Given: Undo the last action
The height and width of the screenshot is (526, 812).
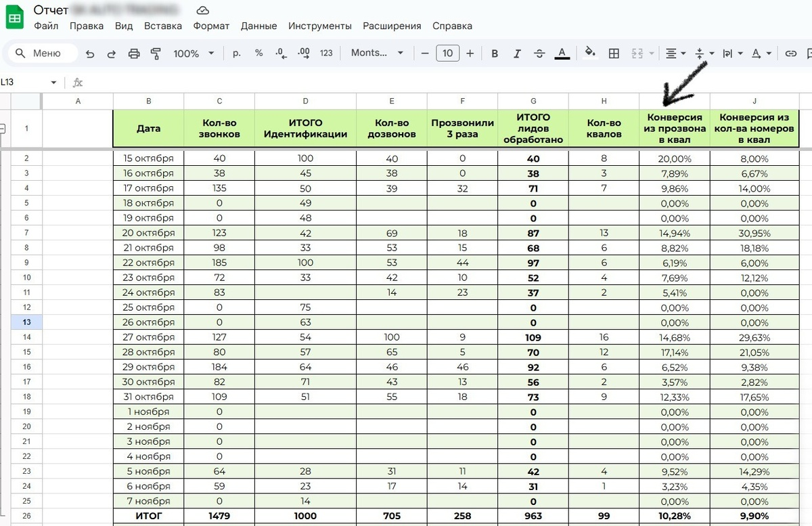Looking at the screenshot, I should [x=90, y=53].
